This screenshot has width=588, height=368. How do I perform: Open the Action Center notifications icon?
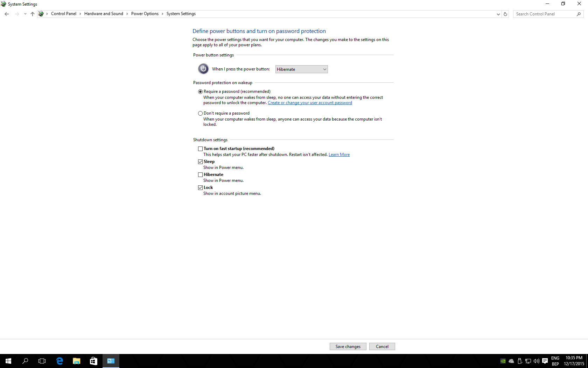click(545, 361)
